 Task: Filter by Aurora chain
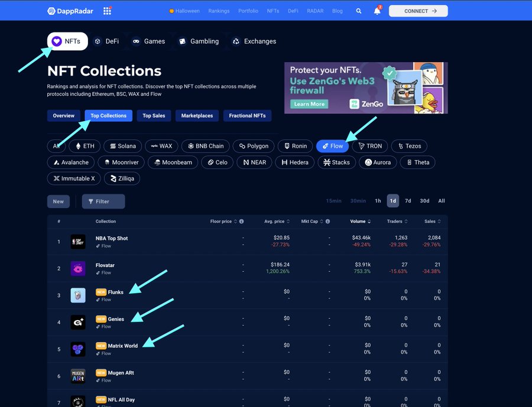(378, 162)
